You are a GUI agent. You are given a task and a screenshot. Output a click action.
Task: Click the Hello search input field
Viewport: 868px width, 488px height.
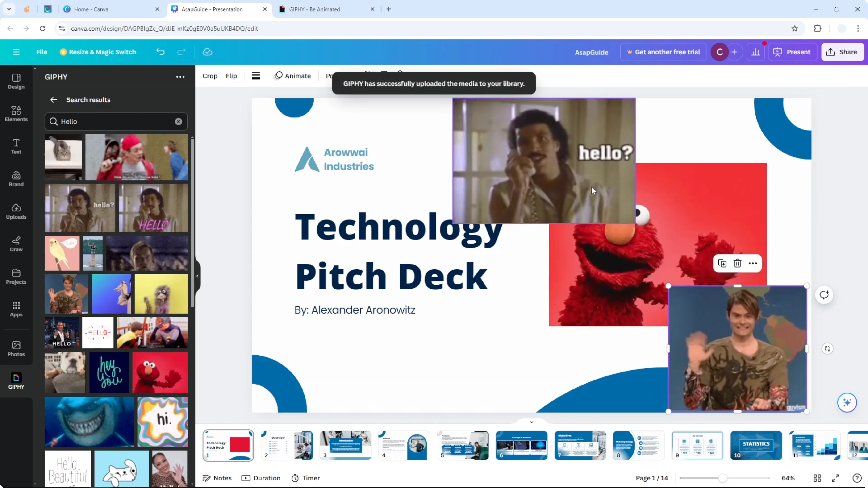click(x=116, y=122)
